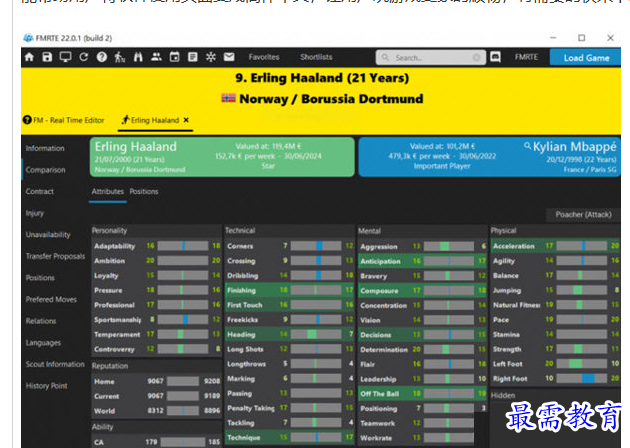Open the Poacher (Attack) role selector
Image resolution: width=630 pixels, height=448 pixels.
point(583,215)
